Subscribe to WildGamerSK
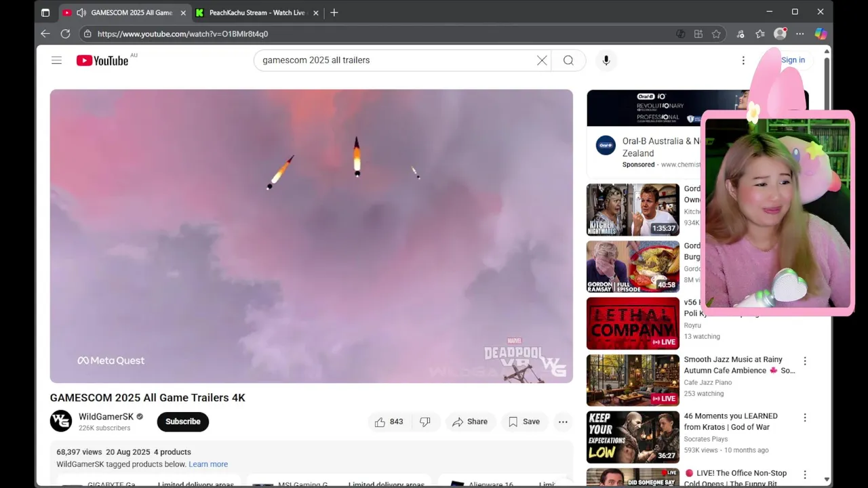868x488 pixels. click(x=182, y=422)
